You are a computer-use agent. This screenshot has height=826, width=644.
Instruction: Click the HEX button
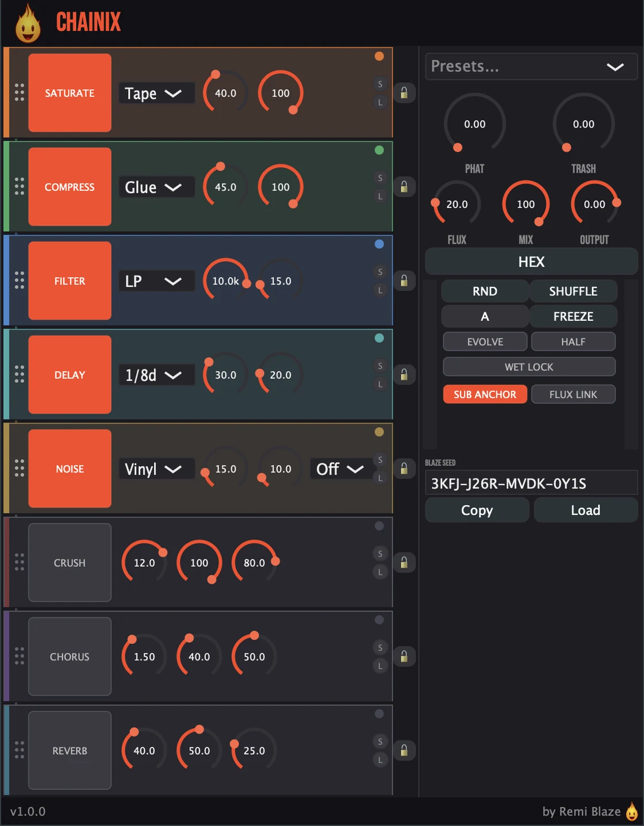[x=531, y=262]
